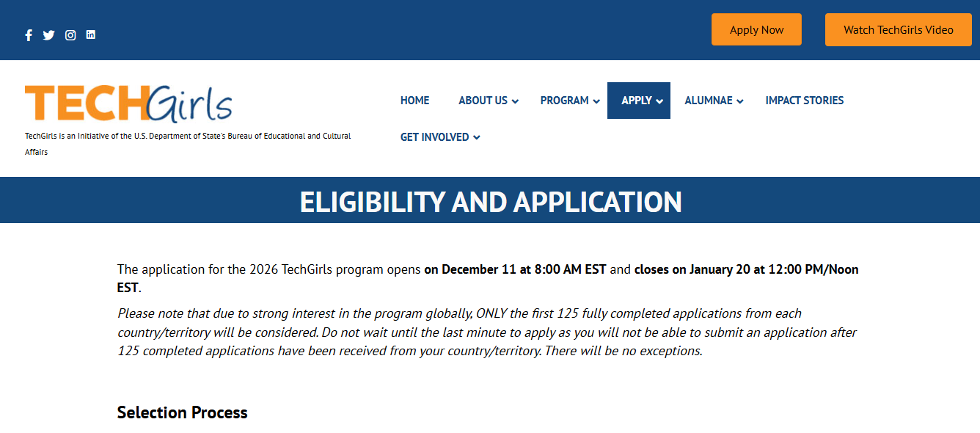
Task: Select the Selection Process heading
Action: [x=182, y=412]
